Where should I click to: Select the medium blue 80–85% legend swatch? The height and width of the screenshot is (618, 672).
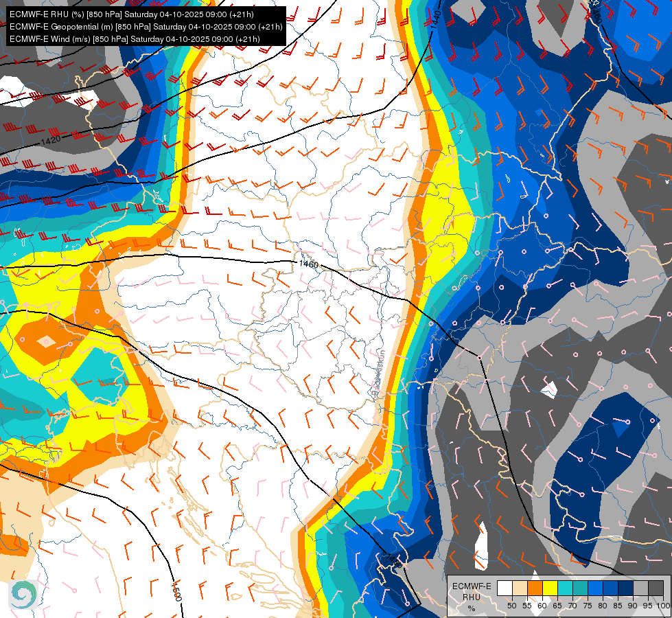click(611, 588)
